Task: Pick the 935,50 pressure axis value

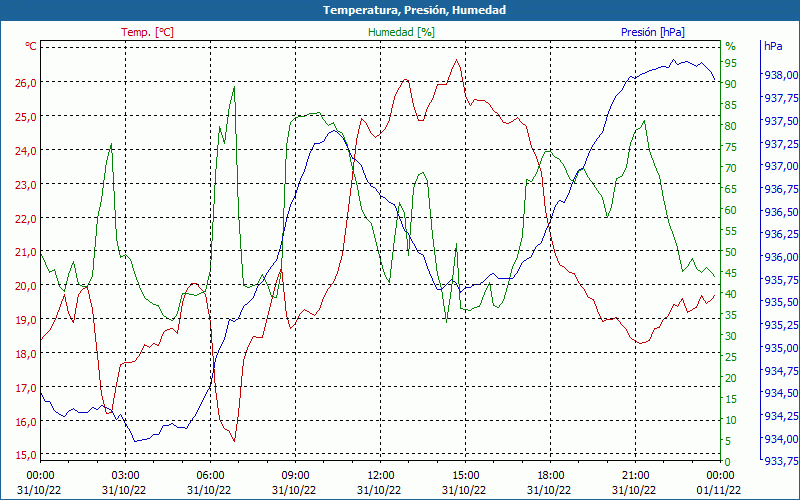Action: (781, 303)
